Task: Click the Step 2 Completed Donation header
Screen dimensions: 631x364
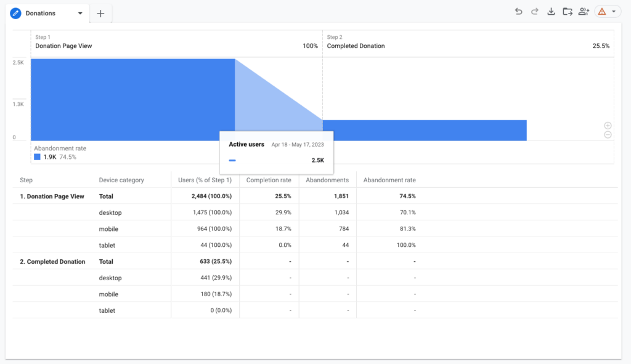Action: (x=356, y=46)
